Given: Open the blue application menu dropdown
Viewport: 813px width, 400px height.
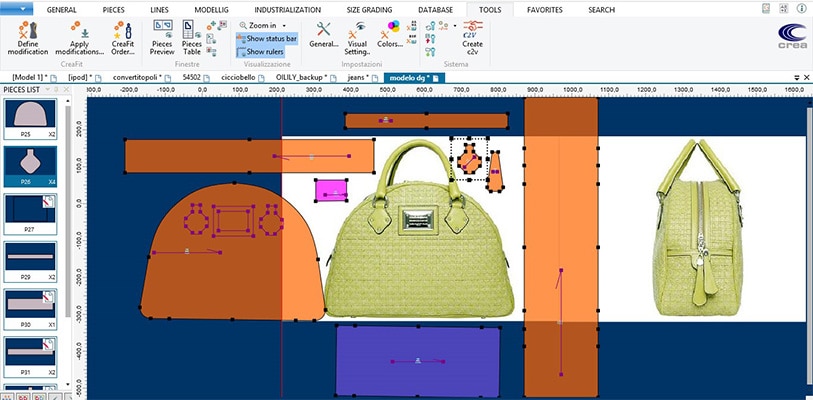Looking at the screenshot, I should point(17,8).
